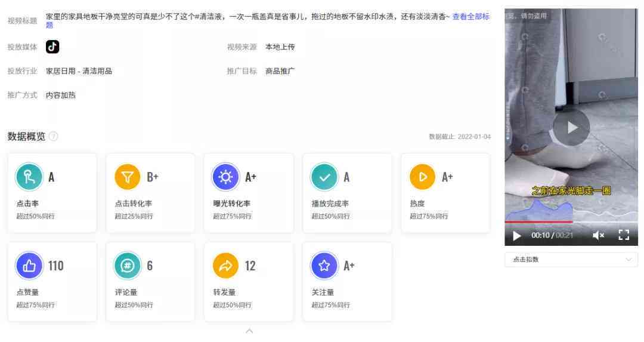Viewport: 644px width, 342px height.
Task: Click the 点赞量 label
Action: pyautogui.click(x=27, y=292)
